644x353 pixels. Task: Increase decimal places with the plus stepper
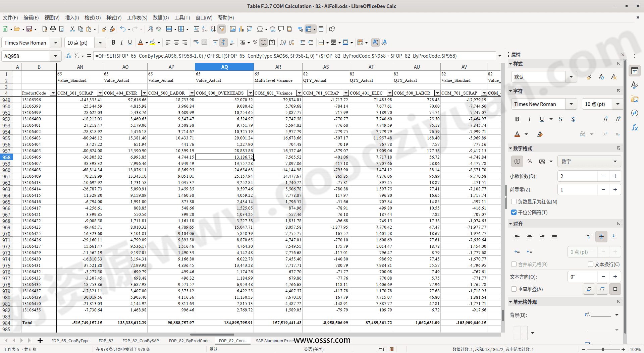click(x=615, y=176)
